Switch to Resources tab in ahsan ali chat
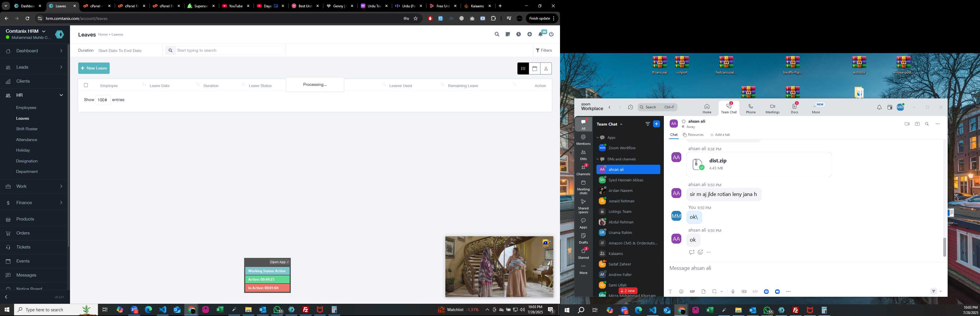Viewport: 980px width, 316px height. point(693,135)
